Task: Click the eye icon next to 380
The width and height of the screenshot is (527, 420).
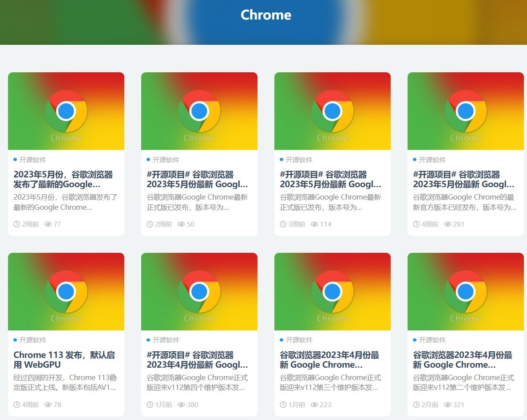Action: pyautogui.click(x=181, y=405)
